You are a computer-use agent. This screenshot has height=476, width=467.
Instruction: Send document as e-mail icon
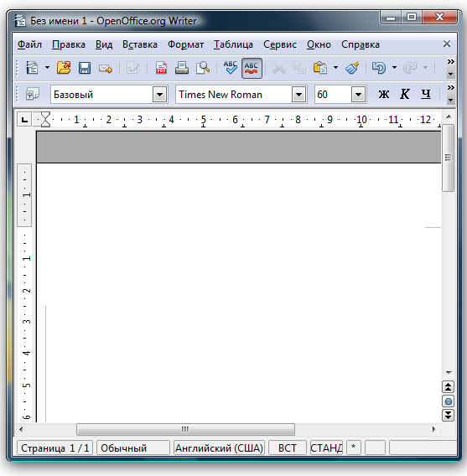point(106,68)
